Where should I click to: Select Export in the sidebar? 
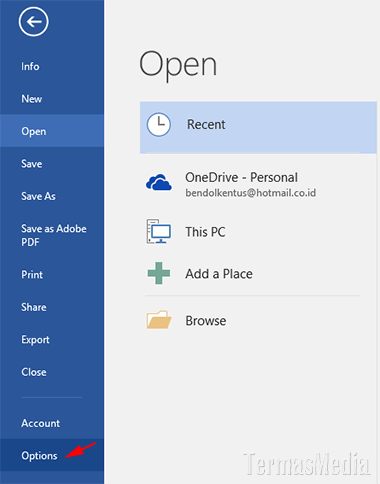(52, 340)
